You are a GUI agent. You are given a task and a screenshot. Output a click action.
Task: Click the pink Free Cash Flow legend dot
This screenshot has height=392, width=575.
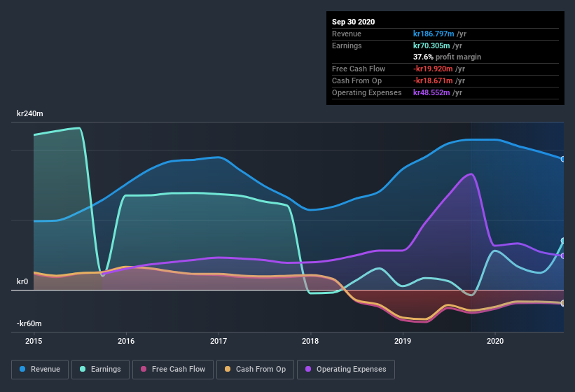tap(144, 369)
